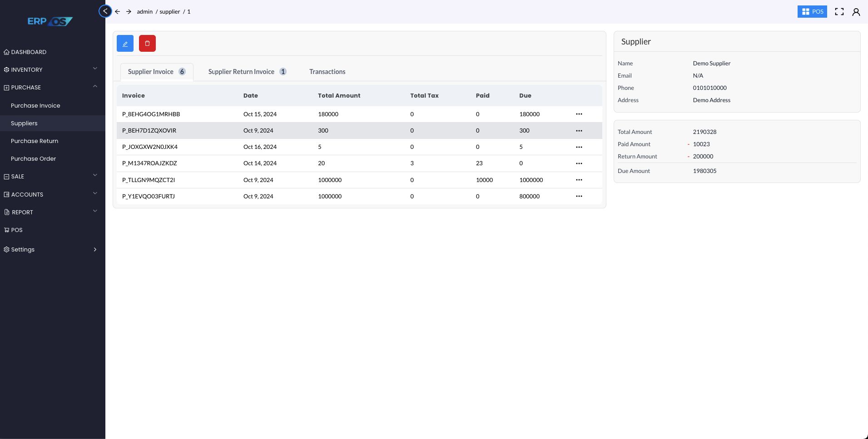
Task: Switch to Transactions tab
Action: (x=327, y=72)
